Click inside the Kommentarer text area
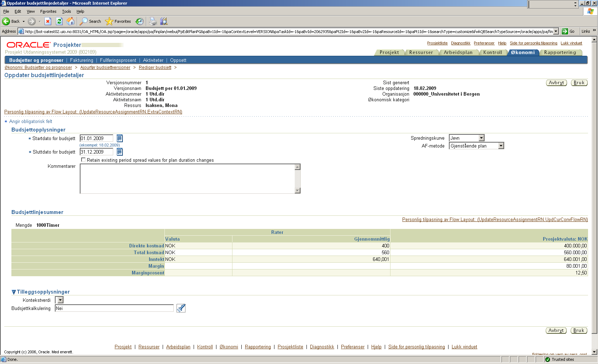This screenshot has height=364, width=598. pos(188,178)
